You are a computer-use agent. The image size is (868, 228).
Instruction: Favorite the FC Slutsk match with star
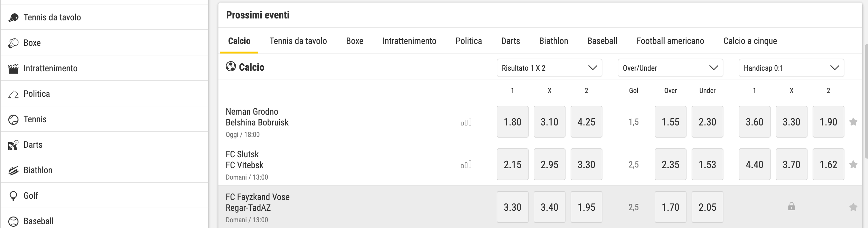pos(853,165)
